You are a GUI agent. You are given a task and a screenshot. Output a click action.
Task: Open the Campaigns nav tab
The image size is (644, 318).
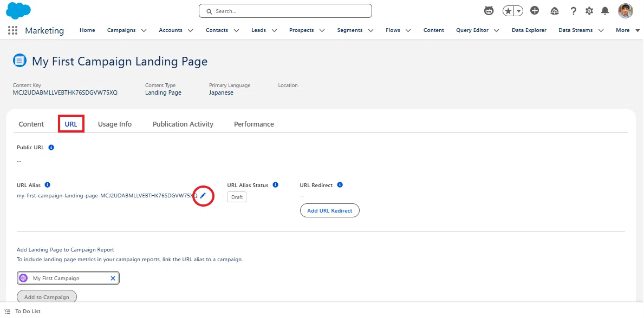tap(121, 30)
